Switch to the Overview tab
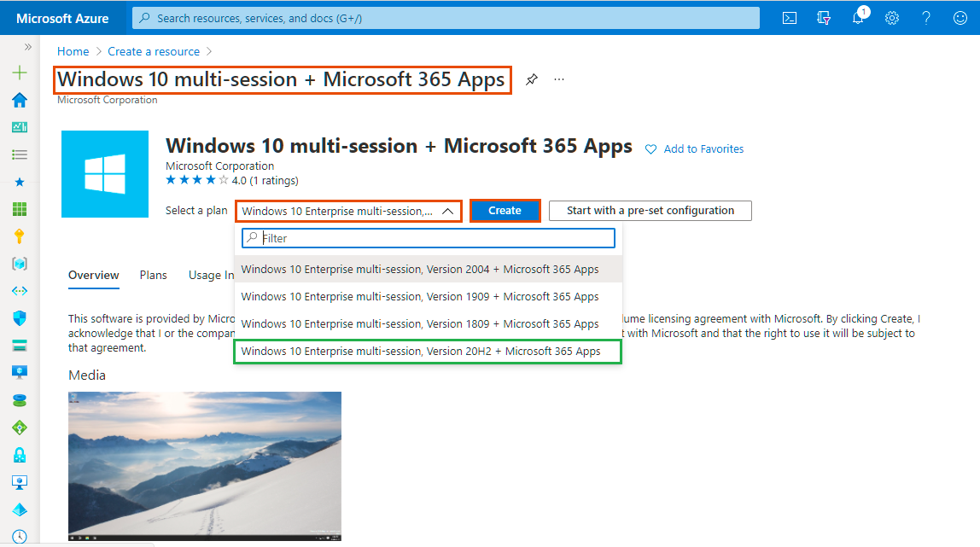The image size is (980, 547). pyautogui.click(x=94, y=276)
